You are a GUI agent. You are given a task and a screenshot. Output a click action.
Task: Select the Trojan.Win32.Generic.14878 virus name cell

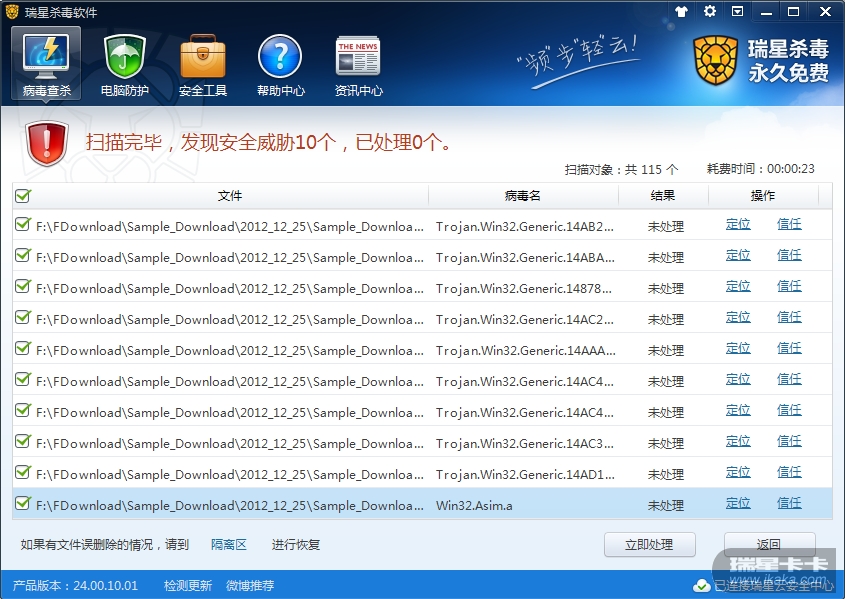[524, 289]
